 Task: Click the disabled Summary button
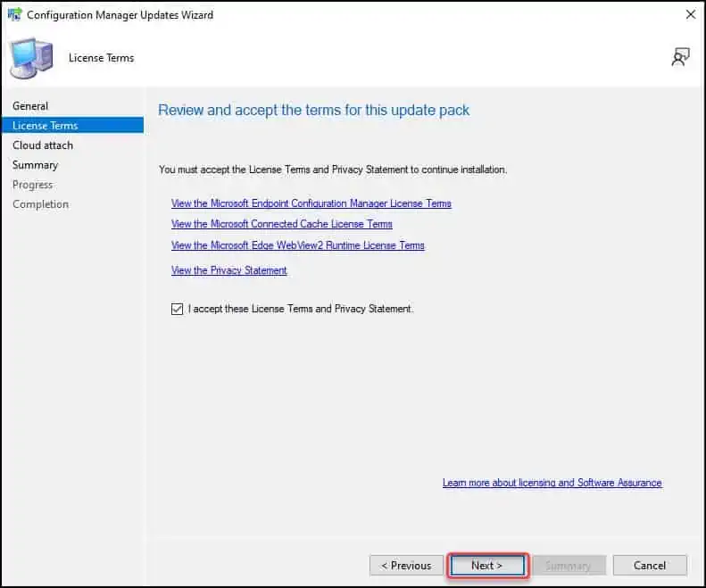(x=569, y=566)
